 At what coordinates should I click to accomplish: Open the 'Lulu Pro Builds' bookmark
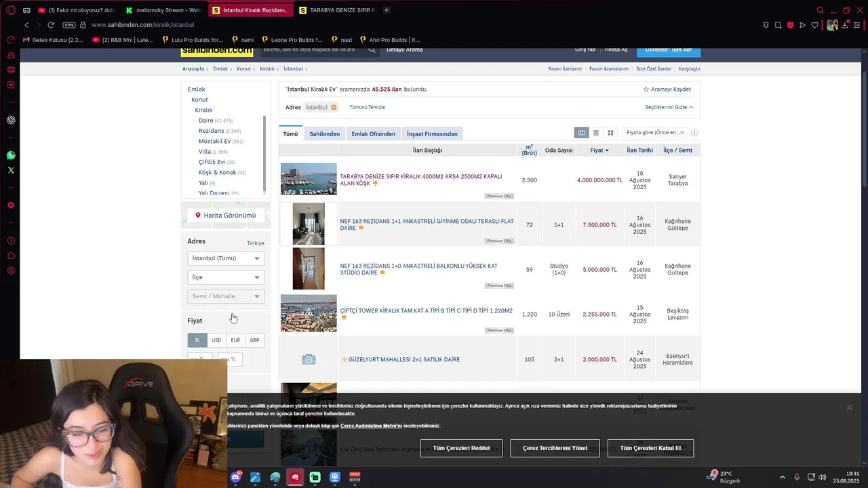click(x=193, y=40)
